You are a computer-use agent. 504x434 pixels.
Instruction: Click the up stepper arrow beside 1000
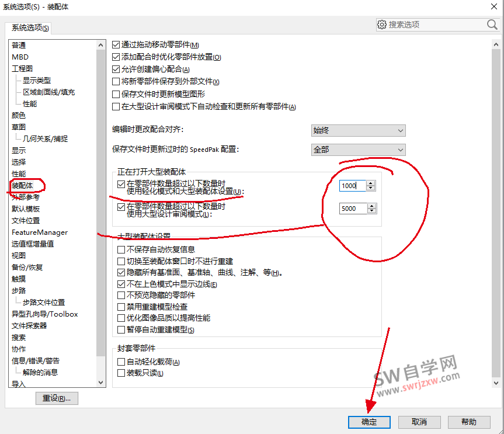370,183
